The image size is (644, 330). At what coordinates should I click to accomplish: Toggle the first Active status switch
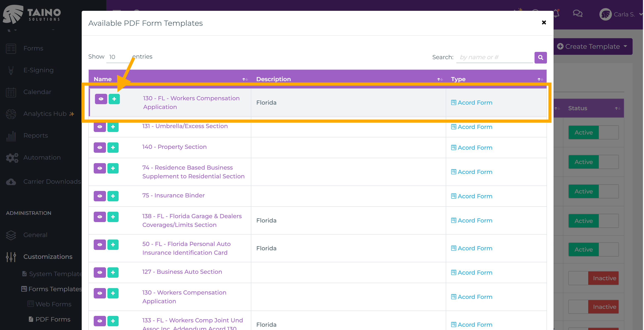[x=593, y=132]
